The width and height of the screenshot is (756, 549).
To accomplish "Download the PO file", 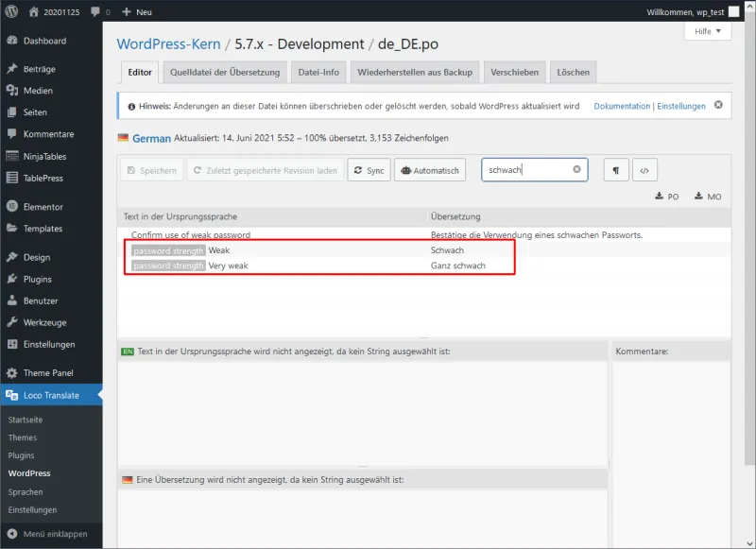I will pyautogui.click(x=667, y=197).
